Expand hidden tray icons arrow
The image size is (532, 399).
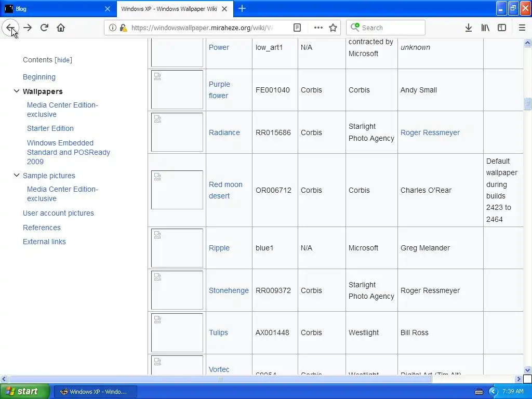(493, 392)
